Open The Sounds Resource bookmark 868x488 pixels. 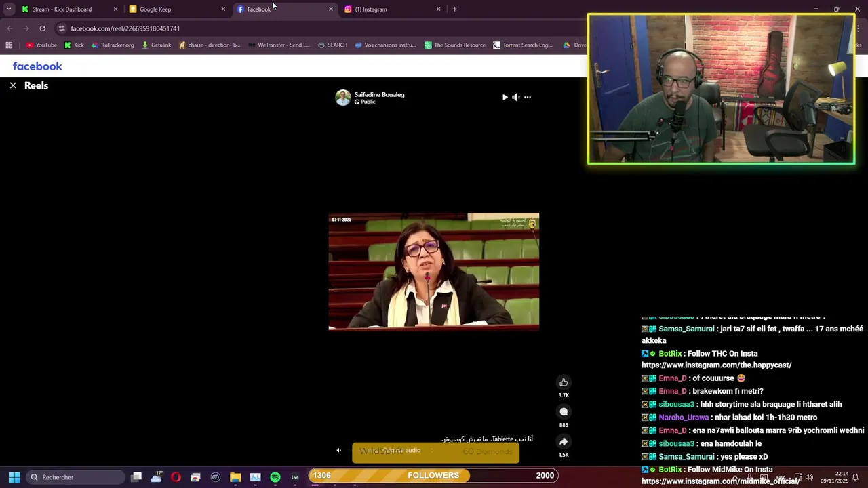(455, 45)
